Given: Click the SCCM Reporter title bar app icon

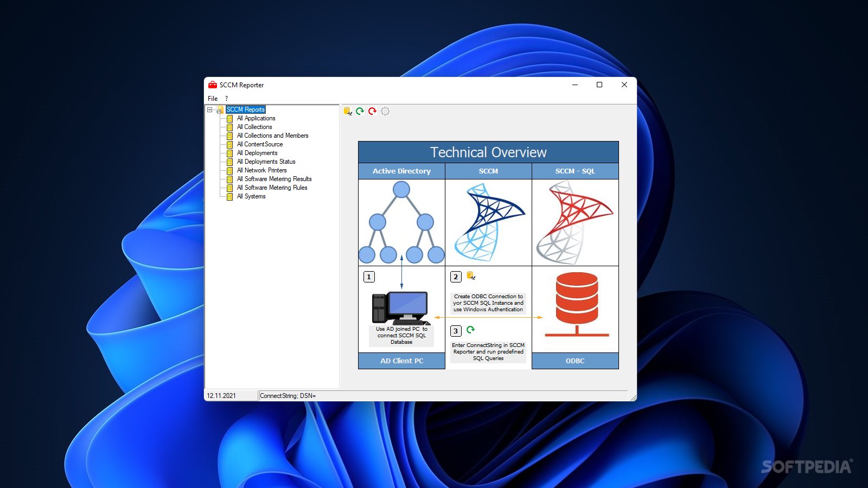Looking at the screenshot, I should pyautogui.click(x=213, y=85).
